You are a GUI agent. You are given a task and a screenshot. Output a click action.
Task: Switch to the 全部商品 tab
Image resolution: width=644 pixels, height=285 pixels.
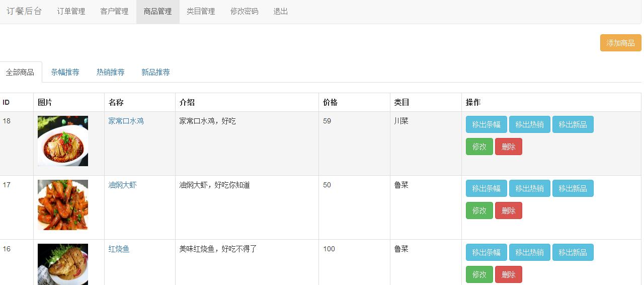pos(20,72)
